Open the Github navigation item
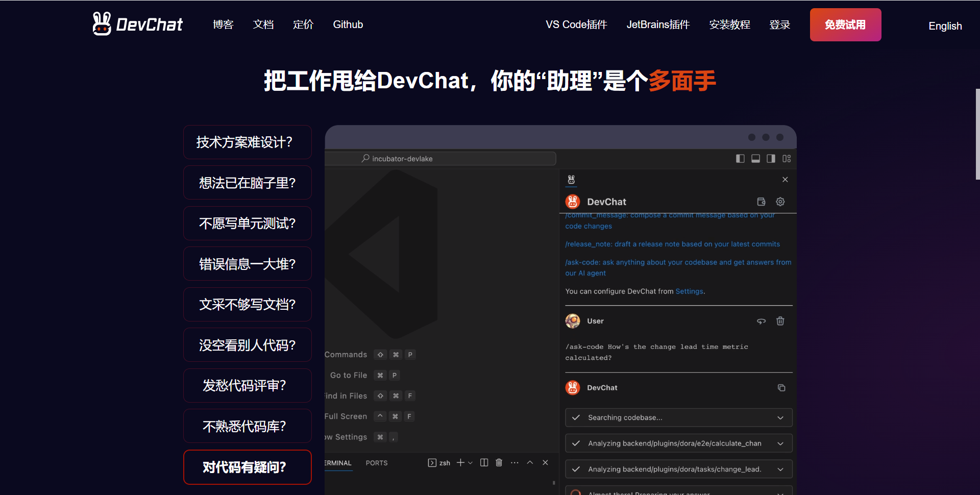The width and height of the screenshot is (980, 495). pyautogui.click(x=348, y=24)
